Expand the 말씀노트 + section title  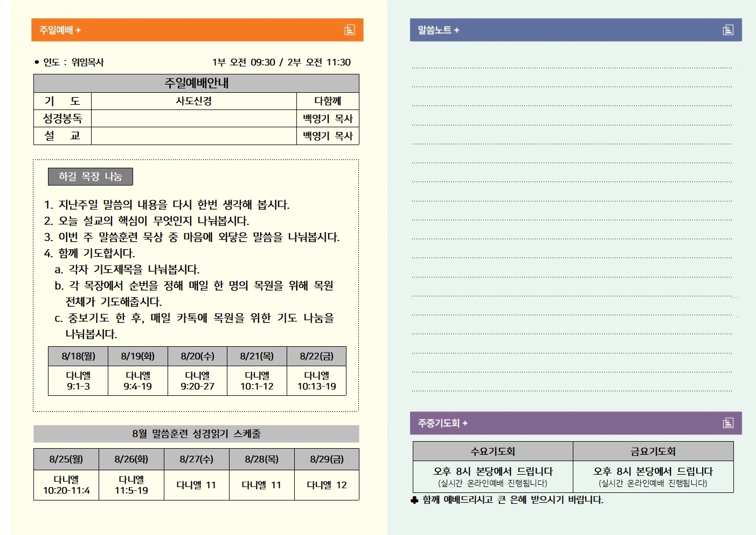[439, 30]
